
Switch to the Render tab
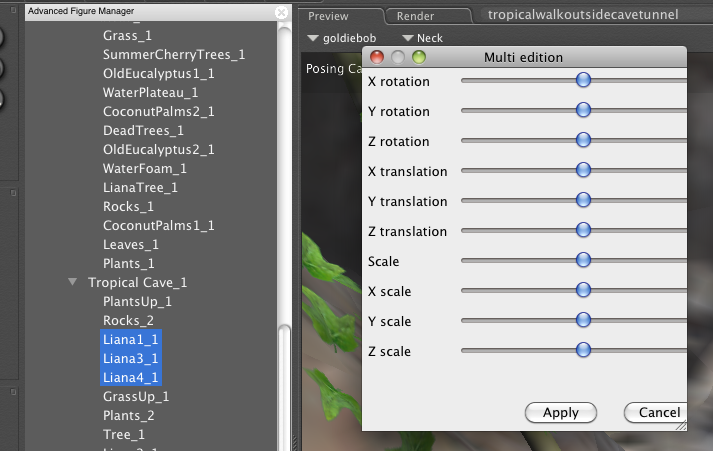(x=415, y=16)
